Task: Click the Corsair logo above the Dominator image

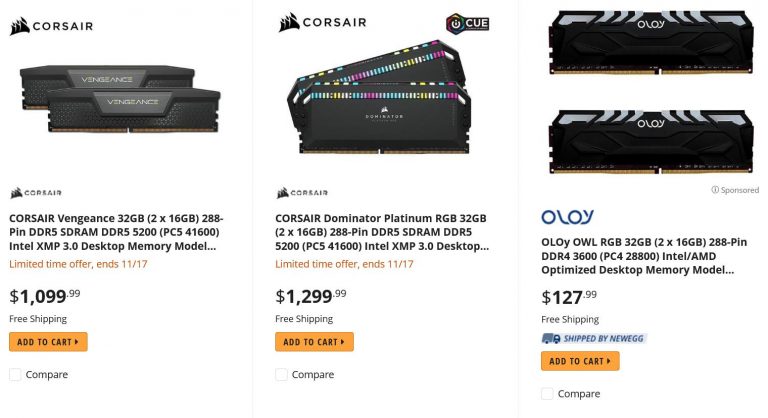Action: [x=323, y=22]
